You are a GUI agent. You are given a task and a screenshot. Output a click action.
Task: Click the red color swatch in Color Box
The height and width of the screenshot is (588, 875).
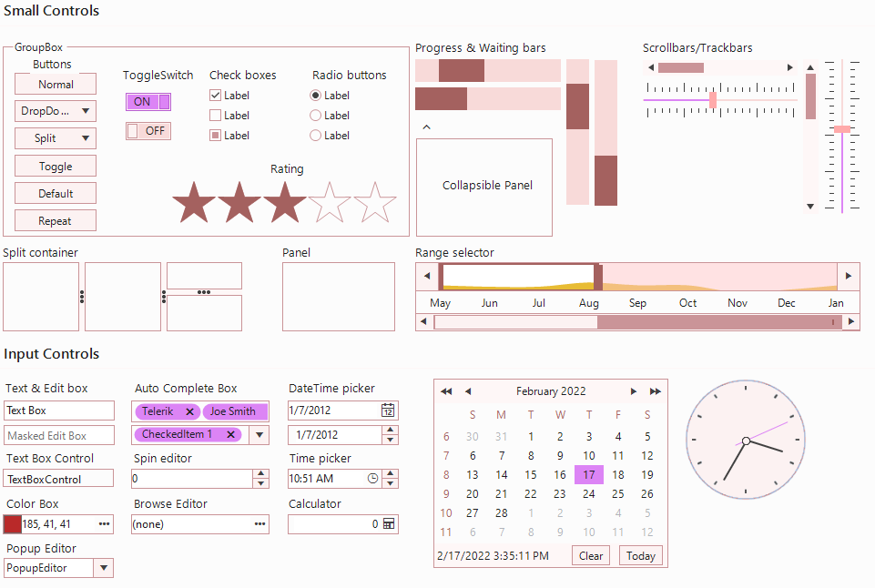point(12,523)
